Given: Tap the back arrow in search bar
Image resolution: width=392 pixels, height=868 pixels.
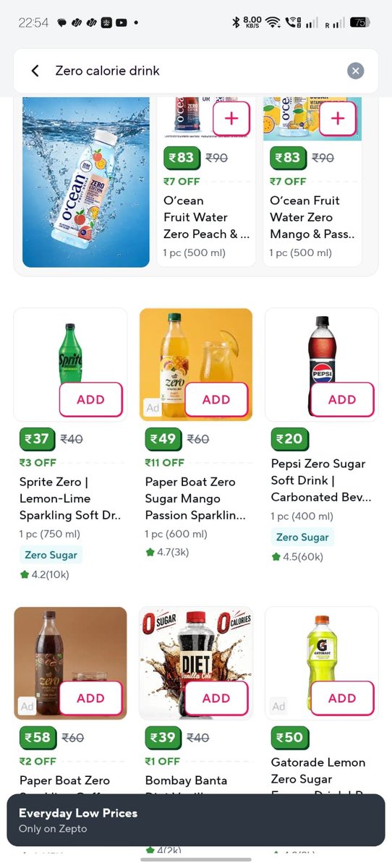Looking at the screenshot, I should [35, 70].
